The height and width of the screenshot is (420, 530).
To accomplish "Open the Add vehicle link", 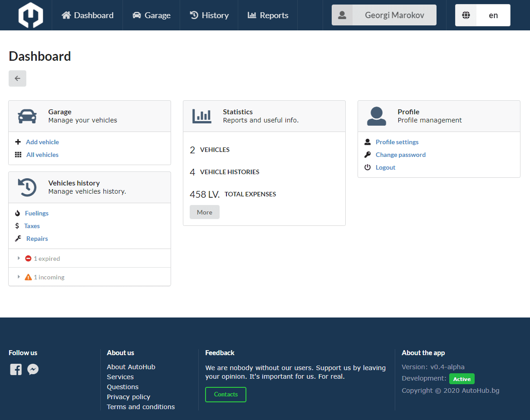I will [x=42, y=142].
